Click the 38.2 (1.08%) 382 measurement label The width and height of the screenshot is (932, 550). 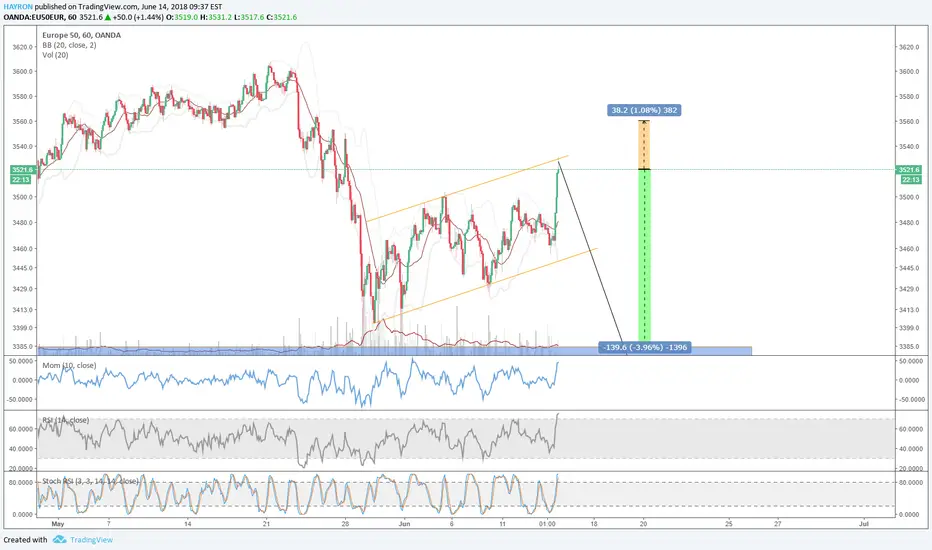coord(644,110)
